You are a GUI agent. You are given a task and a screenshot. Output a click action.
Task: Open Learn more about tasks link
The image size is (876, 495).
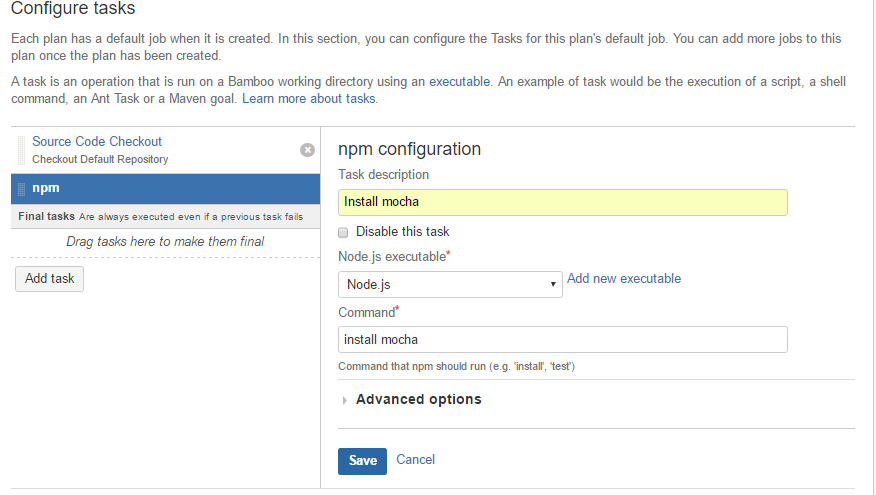[x=309, y=99]
